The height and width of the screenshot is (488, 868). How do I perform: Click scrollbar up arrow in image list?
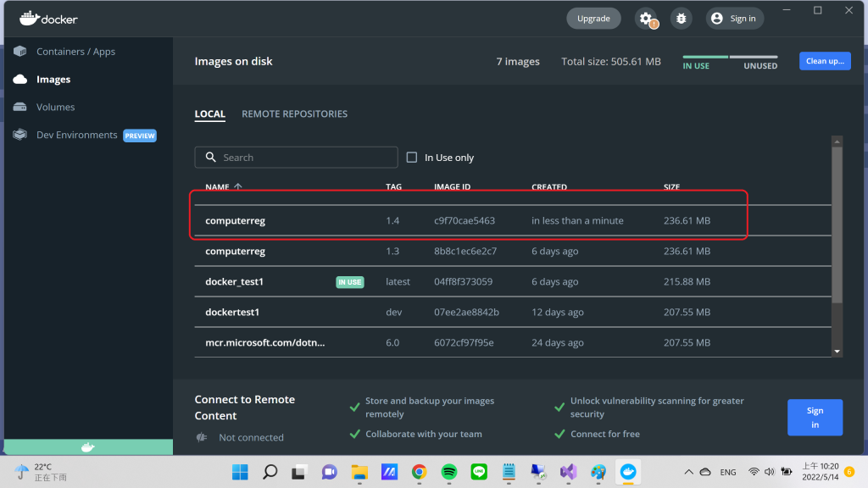point(837,141)
